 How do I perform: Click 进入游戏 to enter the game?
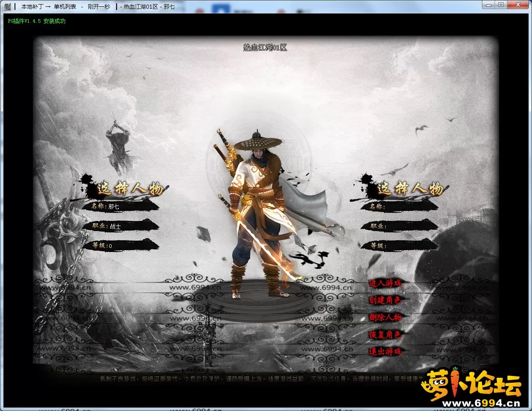pos(385,283)
